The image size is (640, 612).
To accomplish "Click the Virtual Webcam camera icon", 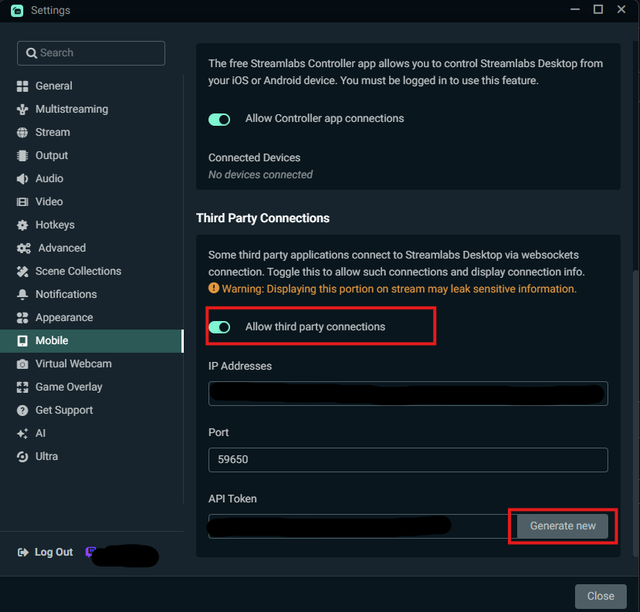I will pyautogui.click(x=22, y=364).
